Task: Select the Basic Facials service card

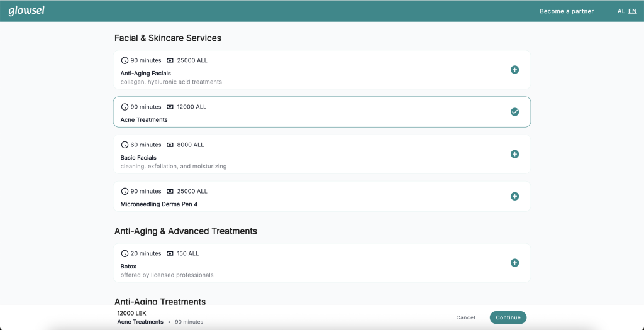Action: point(322,154)
